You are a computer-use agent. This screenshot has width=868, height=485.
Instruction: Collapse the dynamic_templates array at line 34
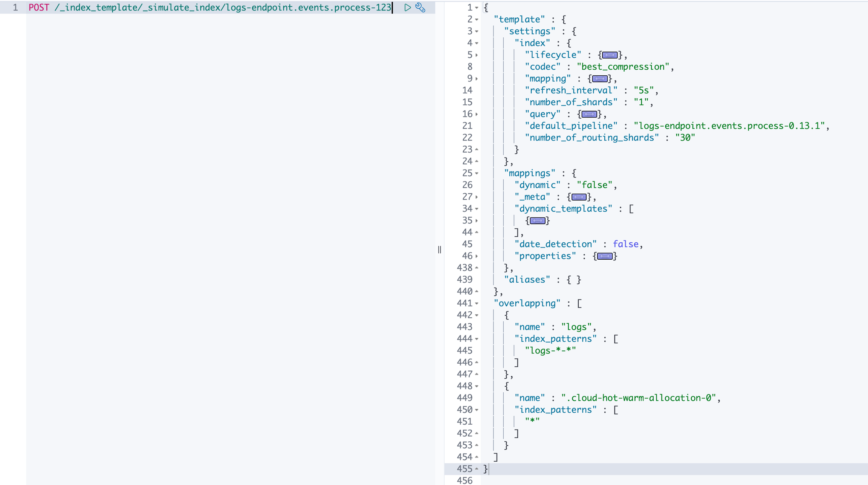pyautogui.click(x=477, y=209)
